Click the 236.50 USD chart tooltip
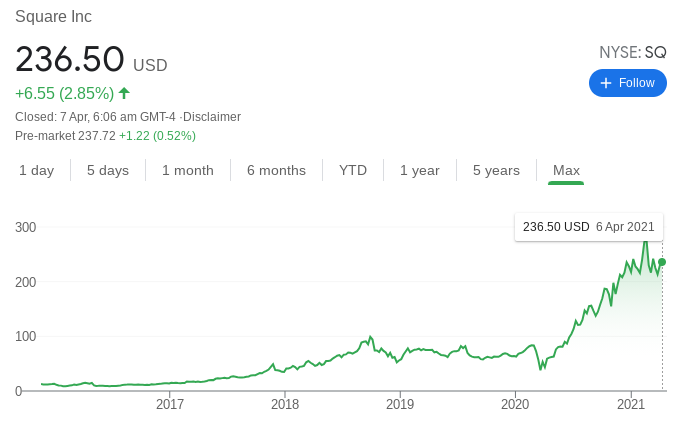This screenshot has height=423, width=683. (588, 227)
